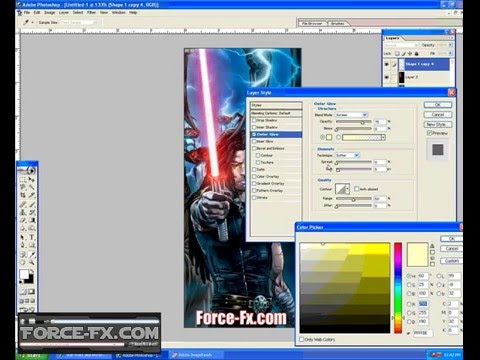Open the File menu

pyautogui.click(x=27, y=12)
